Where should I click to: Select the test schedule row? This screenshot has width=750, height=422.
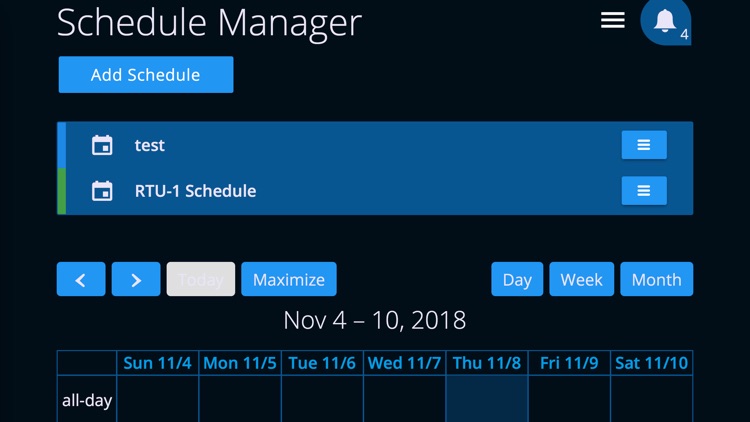tap(350, 145)
